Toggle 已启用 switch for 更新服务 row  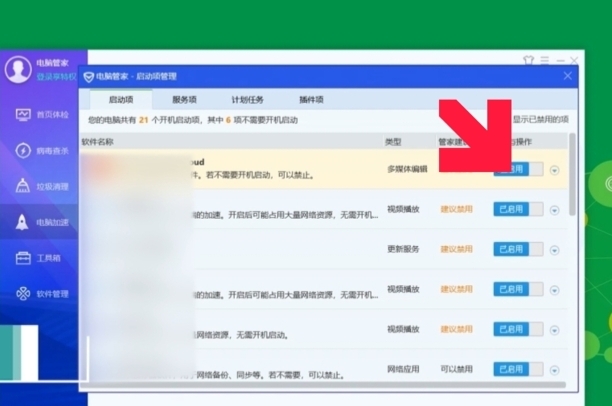pyautogui.click(x=518, y=249)
